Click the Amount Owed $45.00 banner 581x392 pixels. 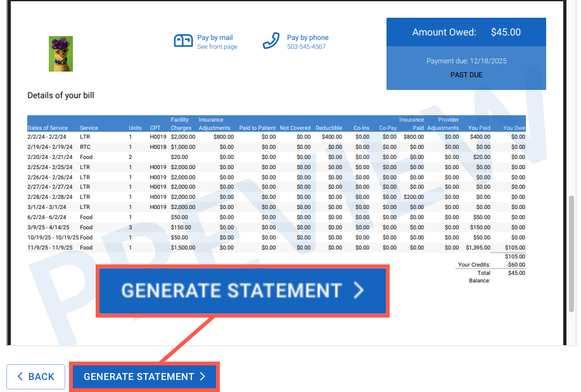[x=466, y=32]
